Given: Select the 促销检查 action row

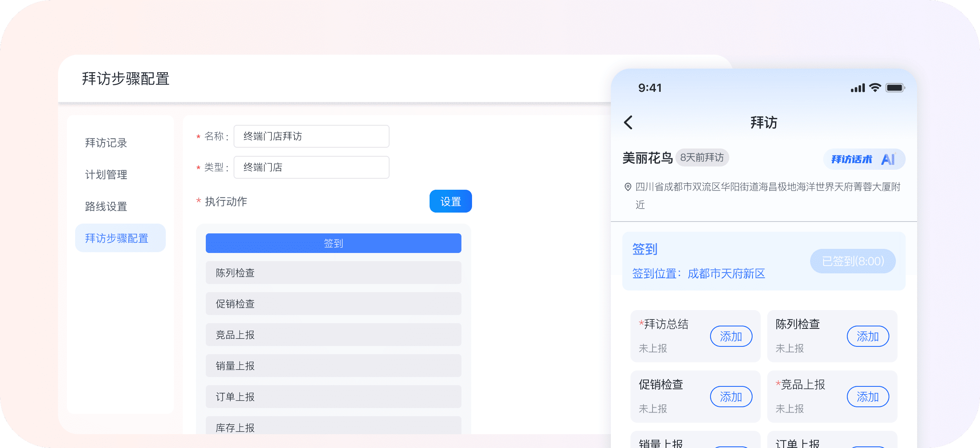Looking at the screenshot, I should pos(333,304).
